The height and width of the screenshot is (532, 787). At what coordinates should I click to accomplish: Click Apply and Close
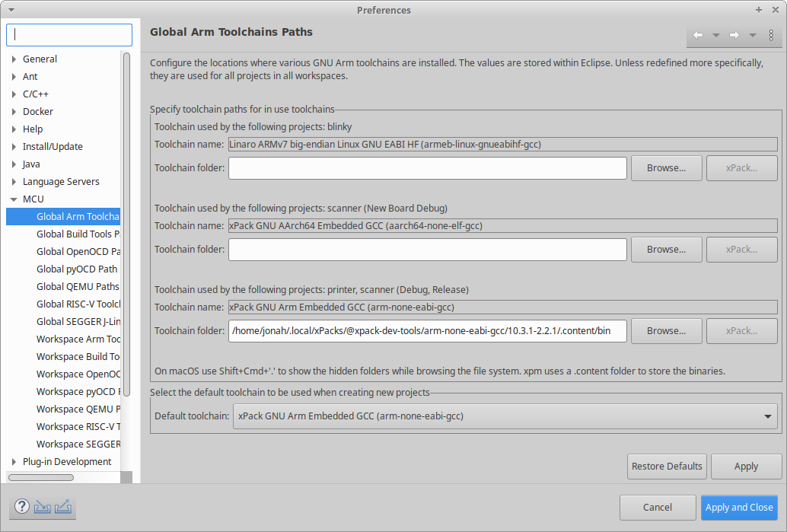pyautogui.click(x=739, y=508)
